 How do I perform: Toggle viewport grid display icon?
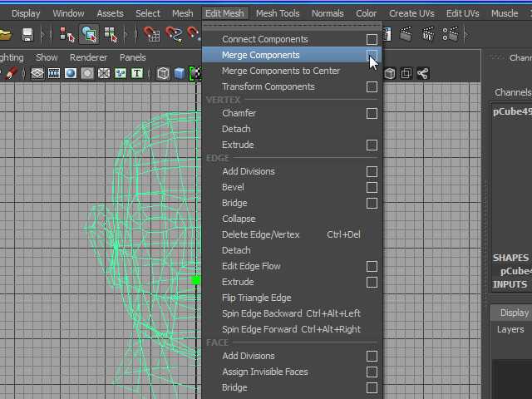pyautogui.click(x=37, y=73)
